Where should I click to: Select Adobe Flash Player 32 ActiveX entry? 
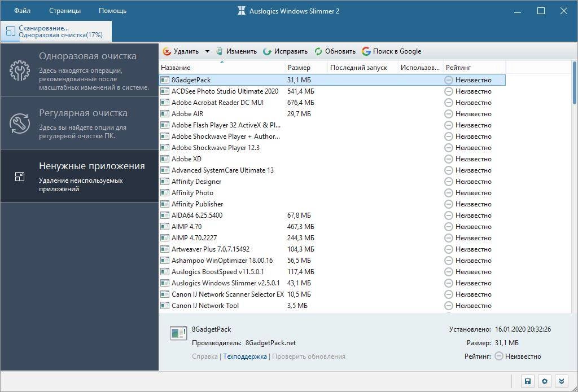click(x=332, y=125)
